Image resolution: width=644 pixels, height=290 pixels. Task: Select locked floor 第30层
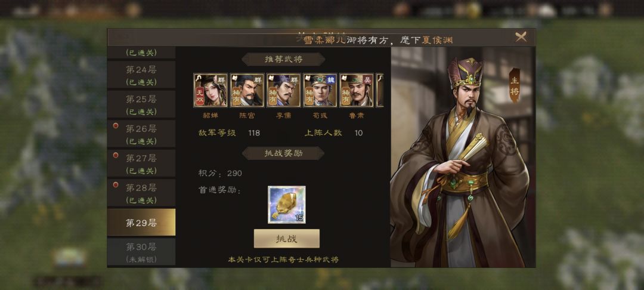click(x=141, y=252)
